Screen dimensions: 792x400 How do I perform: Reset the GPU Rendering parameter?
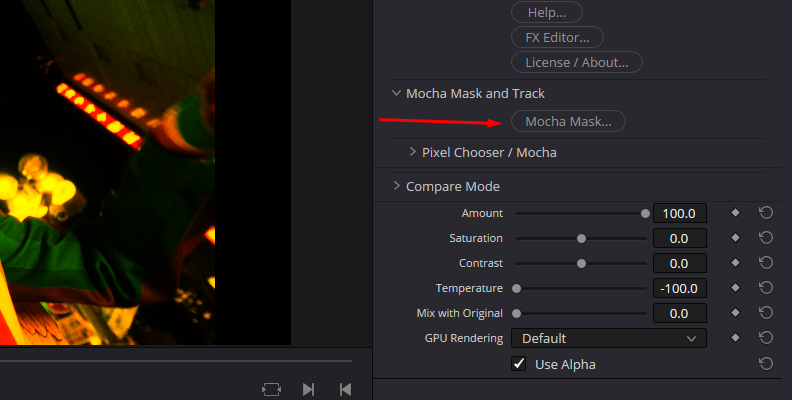766,337
